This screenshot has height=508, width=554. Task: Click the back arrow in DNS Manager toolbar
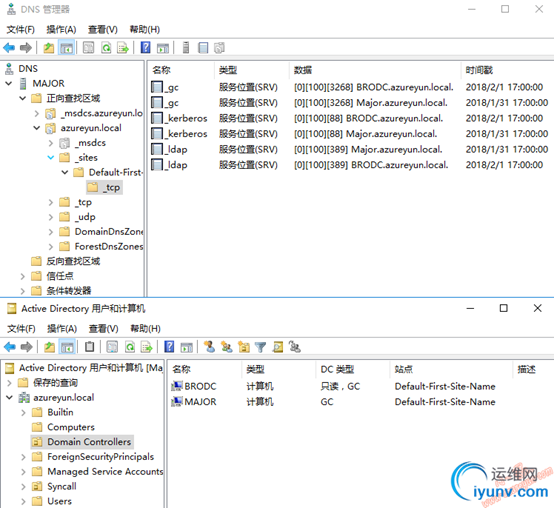[9, 48]
